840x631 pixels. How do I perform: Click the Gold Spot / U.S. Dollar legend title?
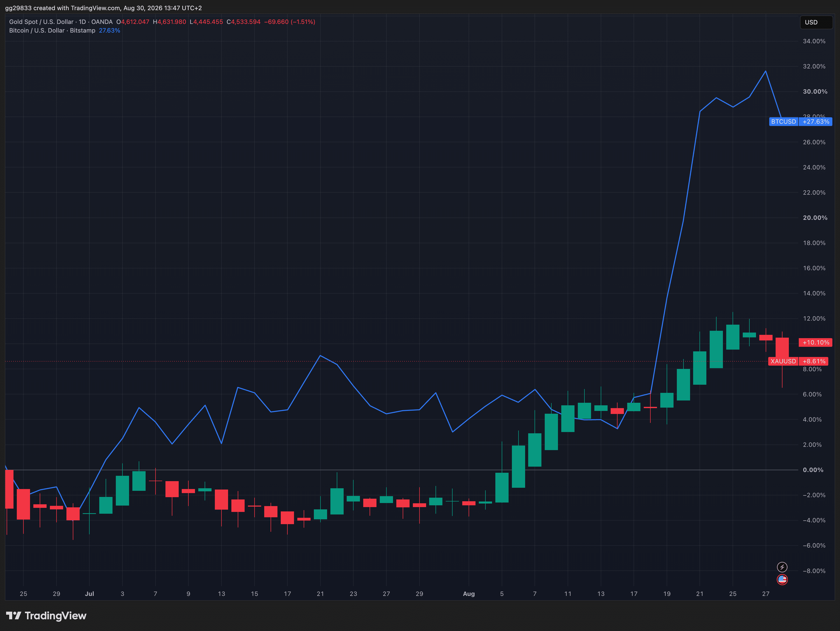[x=41, y=22]
